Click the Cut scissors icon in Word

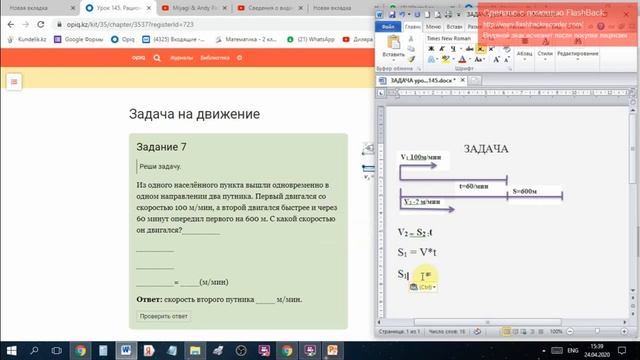coord(411,39)
